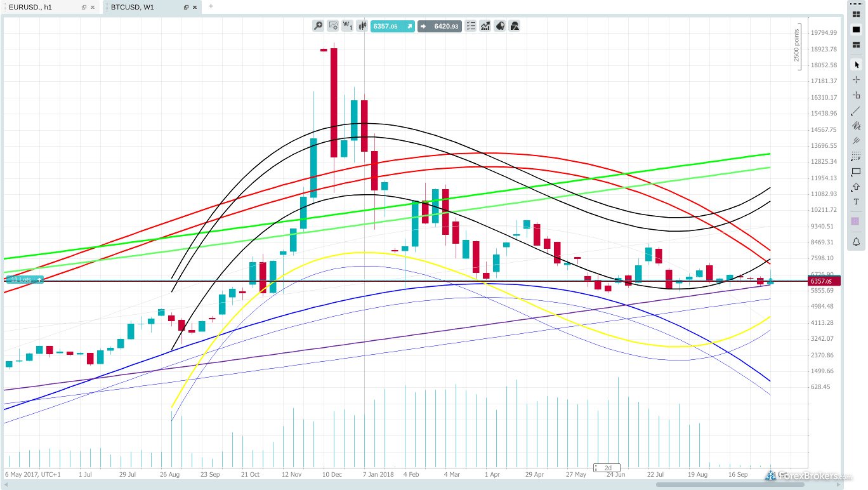Open the arrow shape tool dropdown
Screen dimensions: 868x490
[856, 187]
